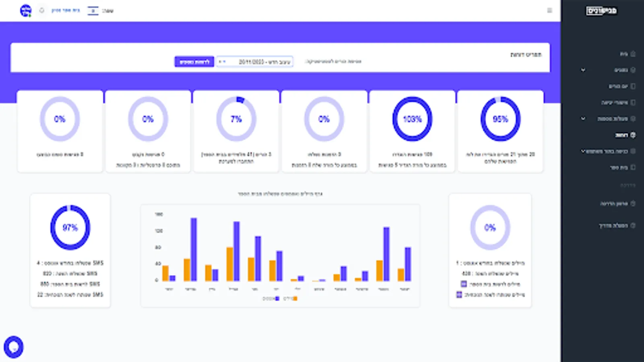Click the chat bubble help widget

[x=13, y=347]
